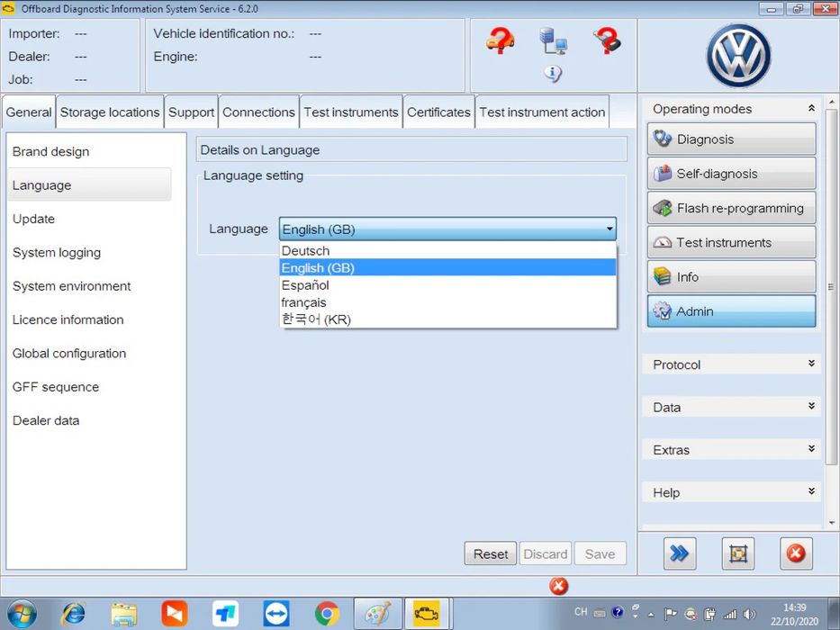
Task: Click the Reset button
Action: coord(490,553)
